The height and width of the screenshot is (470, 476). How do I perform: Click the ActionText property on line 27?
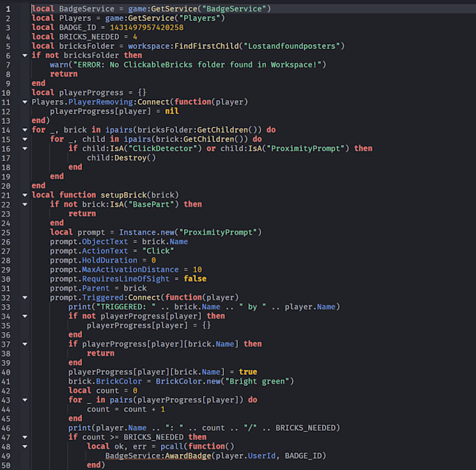105,251
